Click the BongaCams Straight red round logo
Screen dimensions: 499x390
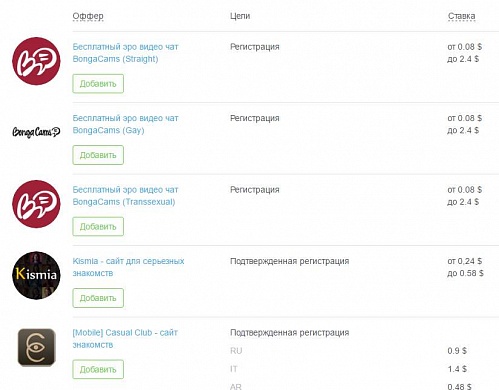click(x=36, y=61)
